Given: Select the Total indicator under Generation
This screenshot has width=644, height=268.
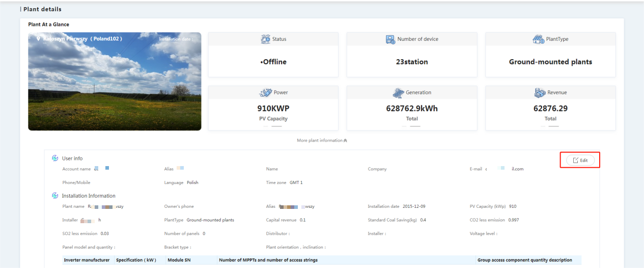Looking at the screenshot, I should (412, 119).
